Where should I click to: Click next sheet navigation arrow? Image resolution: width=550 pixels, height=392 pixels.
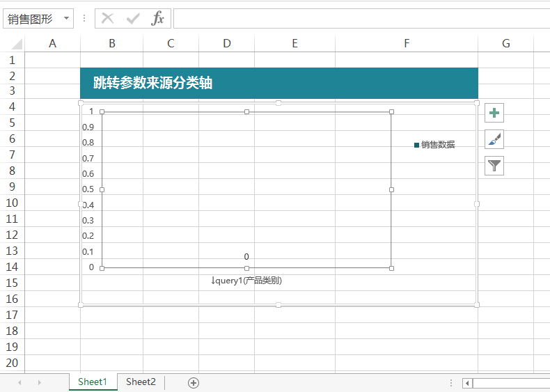tap(39, 382)
